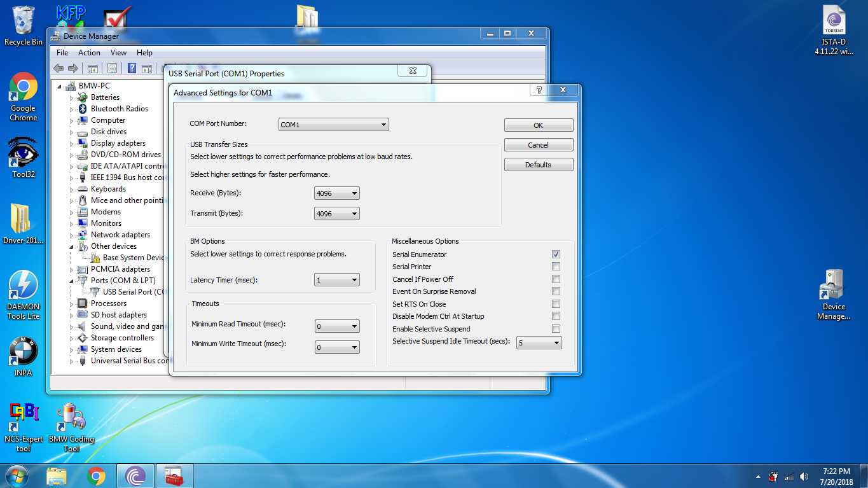Click the Back arrow in Device Manager toolbar
This screenshot has height=488, width=868.
click(59, 69)
